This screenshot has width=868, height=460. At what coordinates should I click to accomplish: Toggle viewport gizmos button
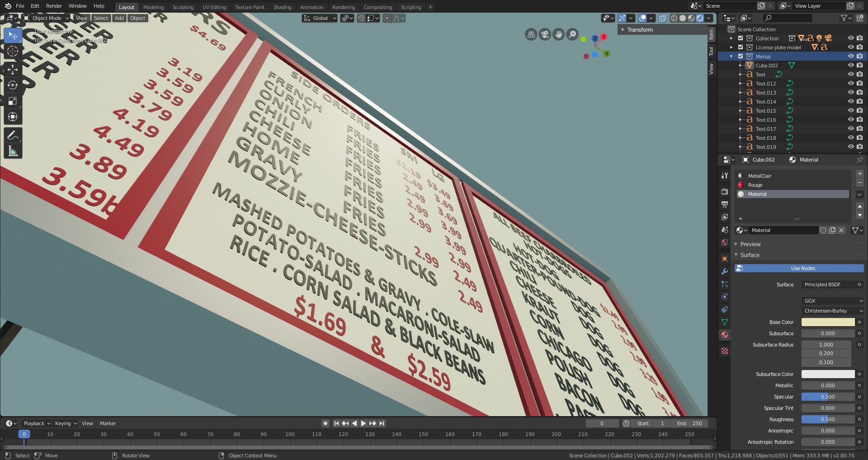click(622, 18)
